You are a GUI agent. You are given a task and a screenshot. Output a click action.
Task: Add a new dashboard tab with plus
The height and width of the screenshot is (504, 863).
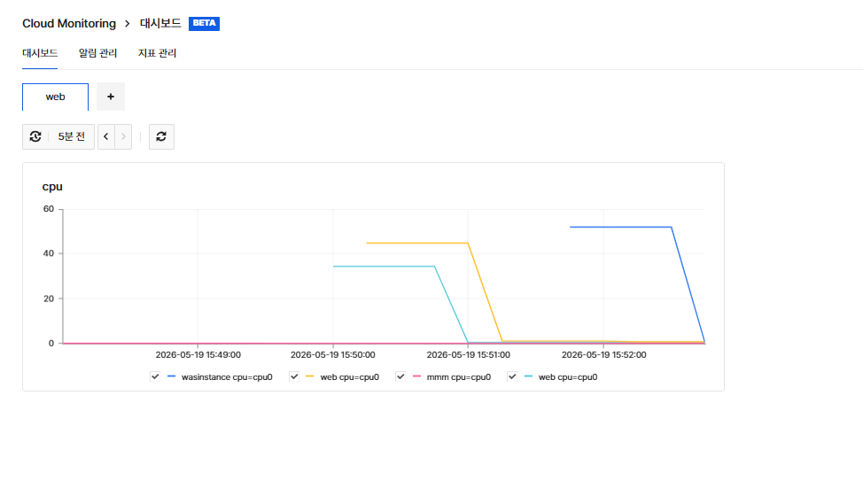tap(111, 97)
